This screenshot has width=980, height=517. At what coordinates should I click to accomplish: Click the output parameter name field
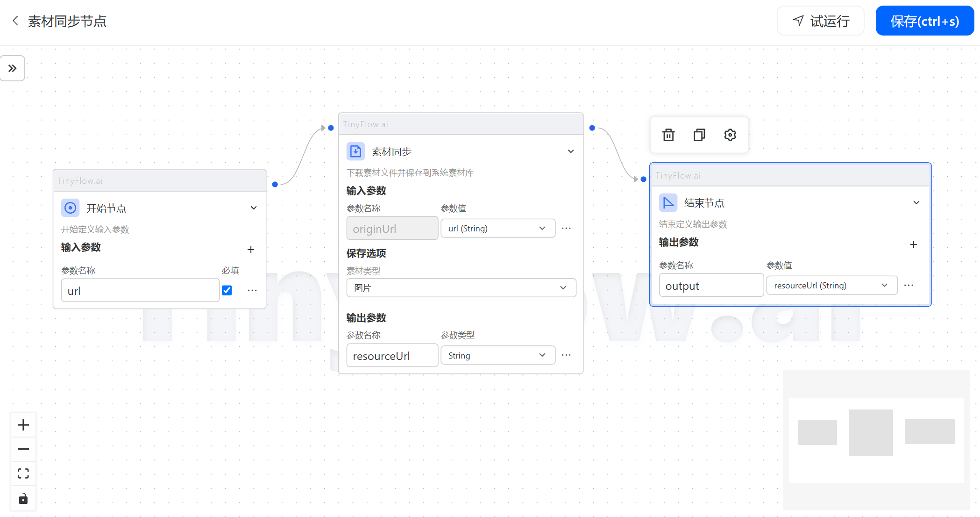[x=710, y=286]
